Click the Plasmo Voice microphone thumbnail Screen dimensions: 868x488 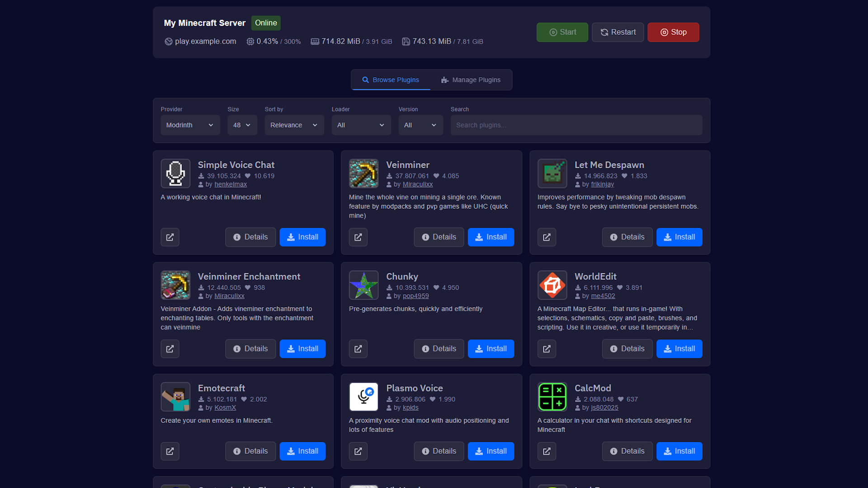363,397
